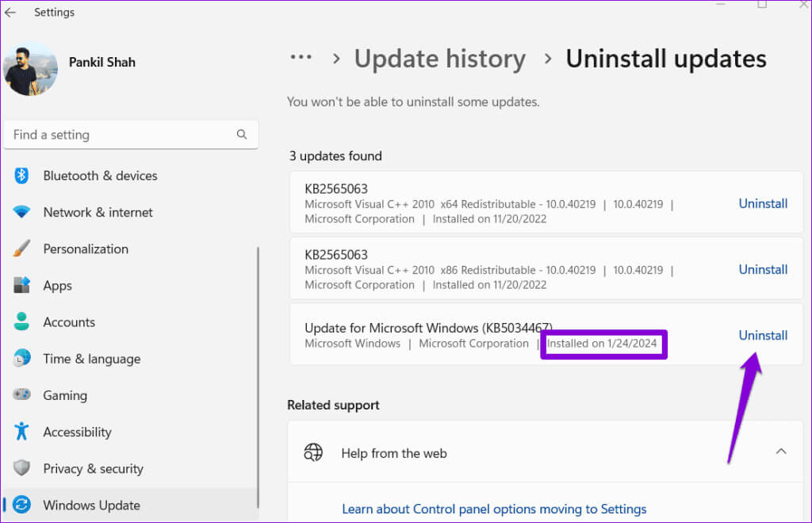
Task: Click the Apps icon in sidebar
Action: [21, 285]
